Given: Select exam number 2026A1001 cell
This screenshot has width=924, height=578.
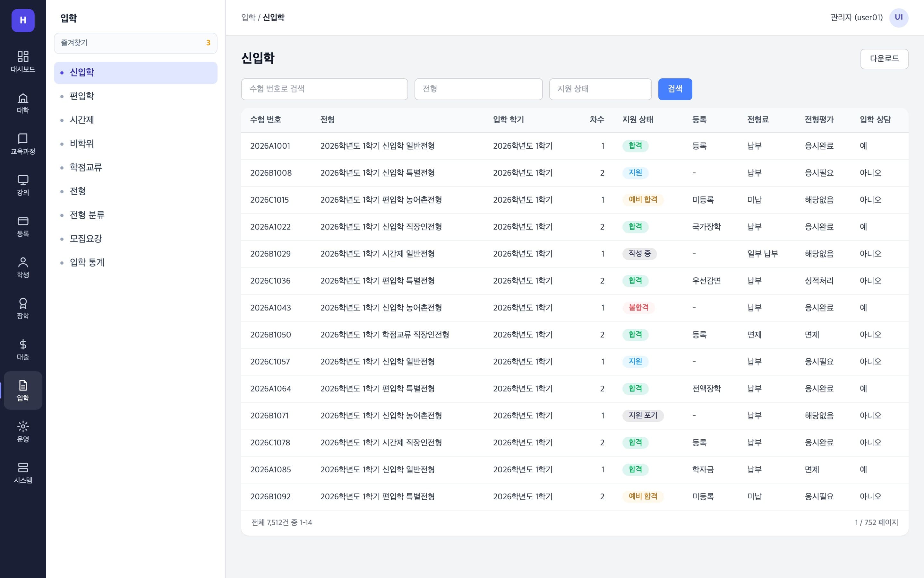Looking at the screenshot, I should point(270,146).
